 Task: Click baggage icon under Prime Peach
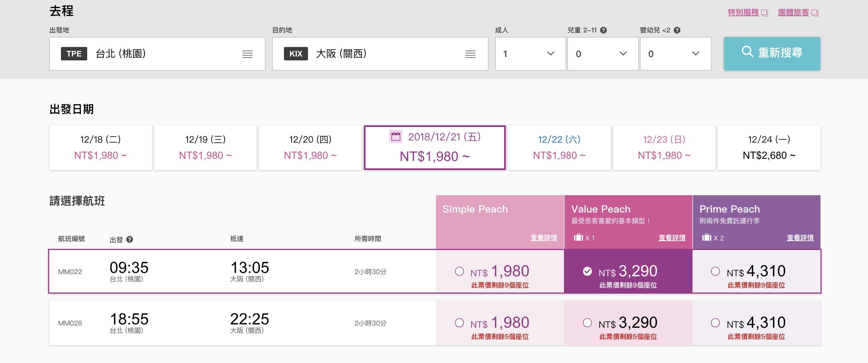point(706,237)
